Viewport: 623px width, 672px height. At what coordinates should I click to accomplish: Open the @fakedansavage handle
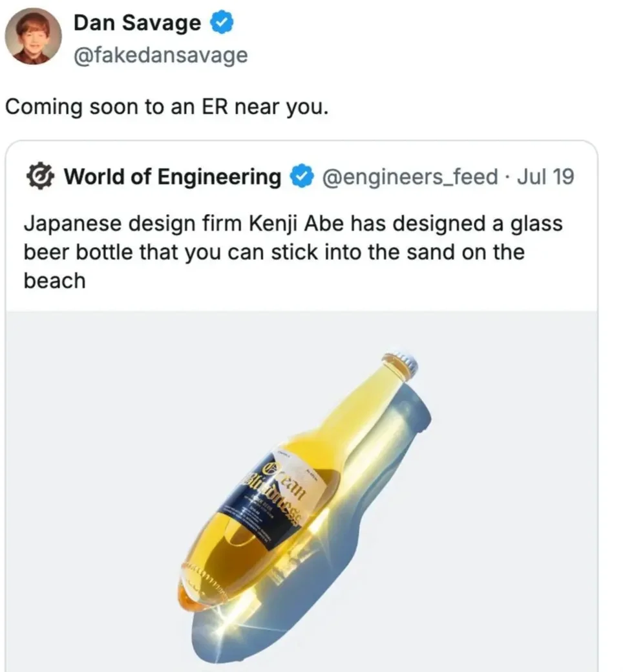[160, 55]
